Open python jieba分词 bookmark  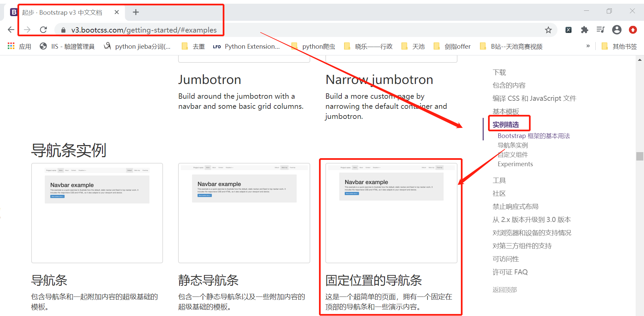tap(137, 46)
